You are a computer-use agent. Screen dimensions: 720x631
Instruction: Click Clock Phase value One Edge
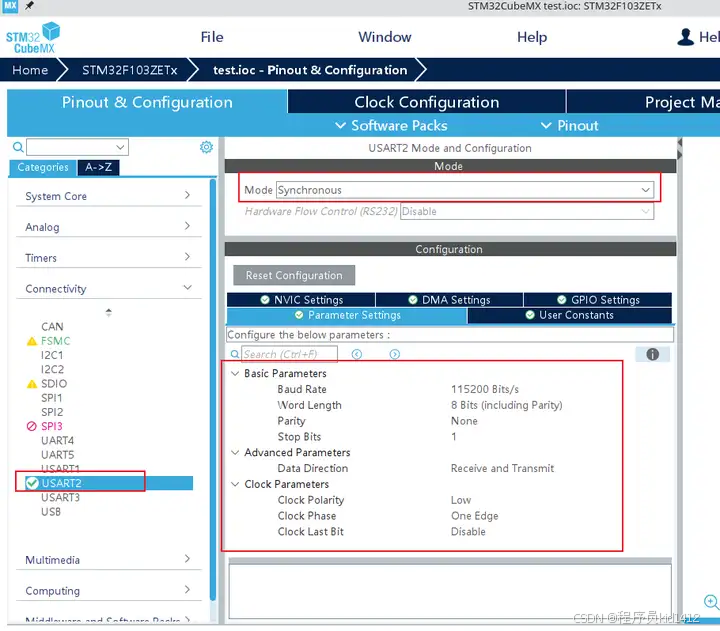tap(474, 516)
